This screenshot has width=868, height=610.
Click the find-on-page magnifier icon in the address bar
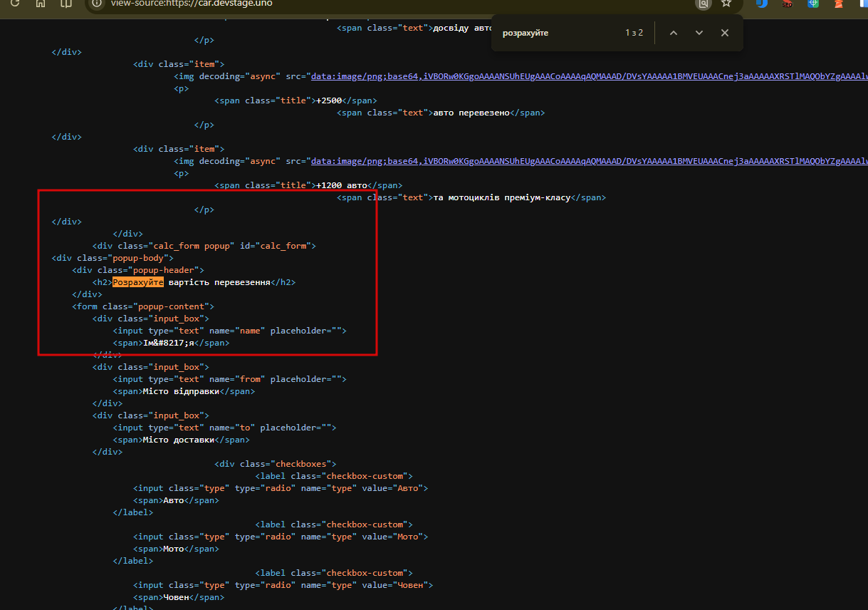tap(704, 4)
